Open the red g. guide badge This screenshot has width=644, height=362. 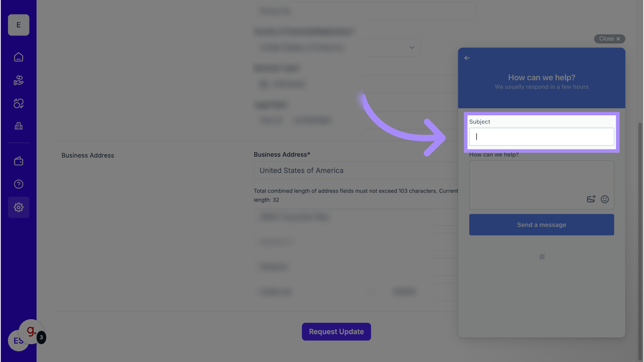31,331
